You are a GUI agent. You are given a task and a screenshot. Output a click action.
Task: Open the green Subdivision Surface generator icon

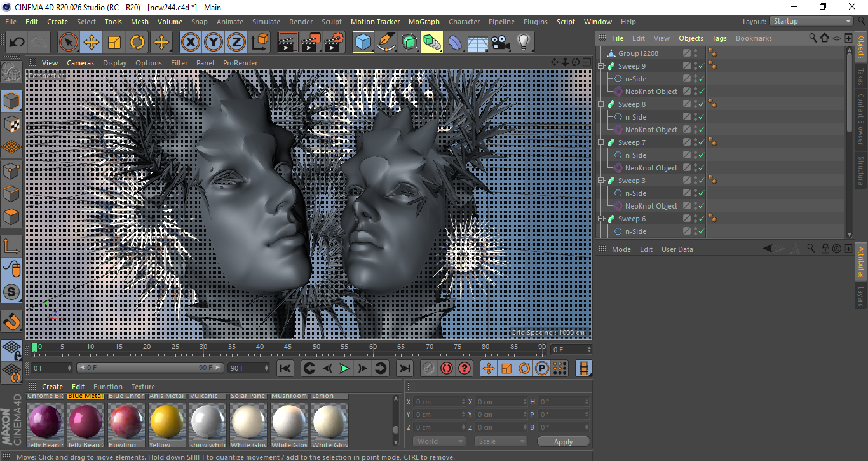tap(409, 43)
